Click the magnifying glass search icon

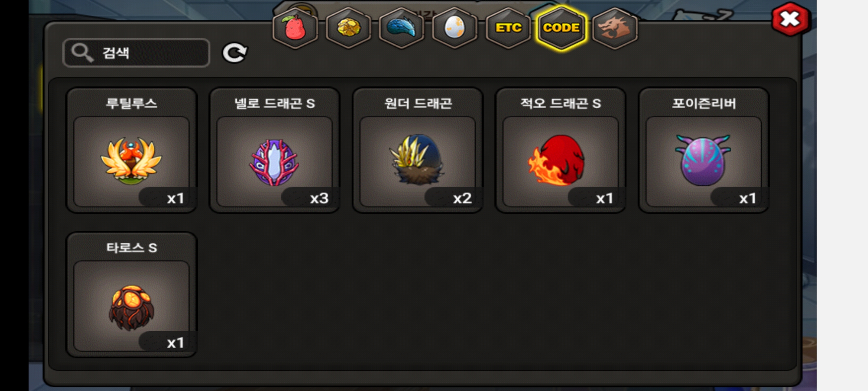(x=82, y=53)
